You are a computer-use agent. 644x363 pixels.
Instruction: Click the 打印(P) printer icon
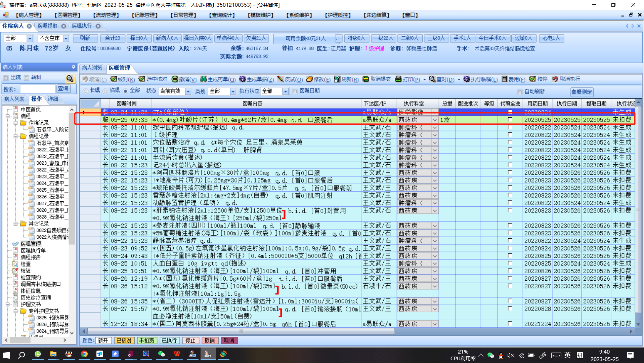pyautogui.click(x=398, y=79)
